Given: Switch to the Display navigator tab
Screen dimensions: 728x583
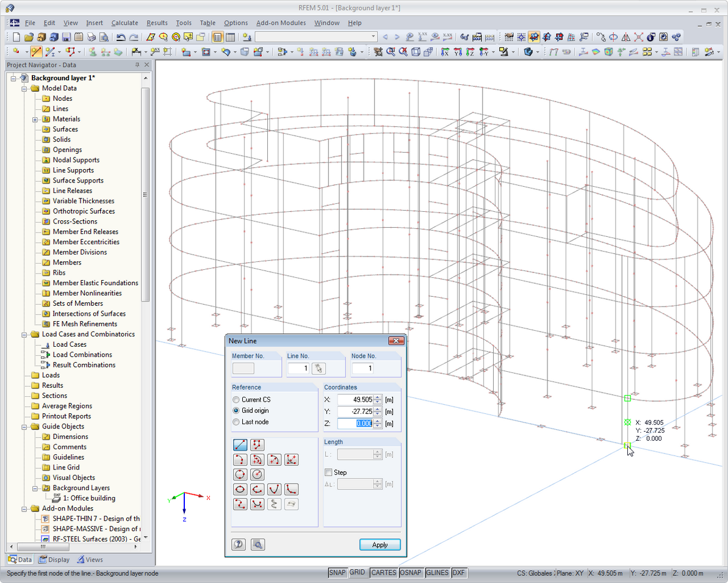Looking at the screenshot, I should point(54,559).
